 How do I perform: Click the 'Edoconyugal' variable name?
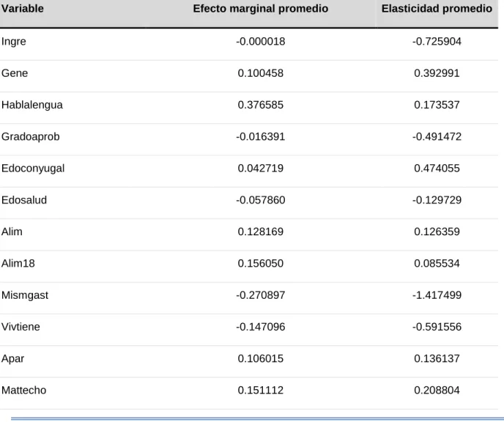33,169
